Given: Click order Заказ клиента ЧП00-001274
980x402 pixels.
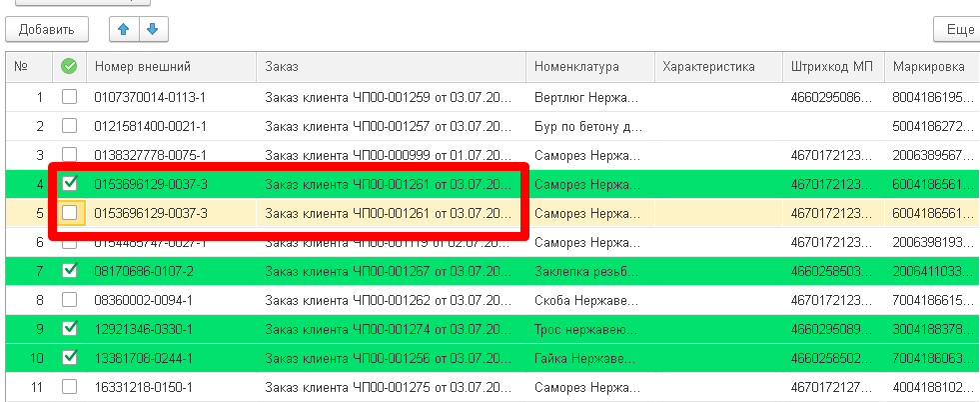Looking at the screenshot, I should coord(390,329).
